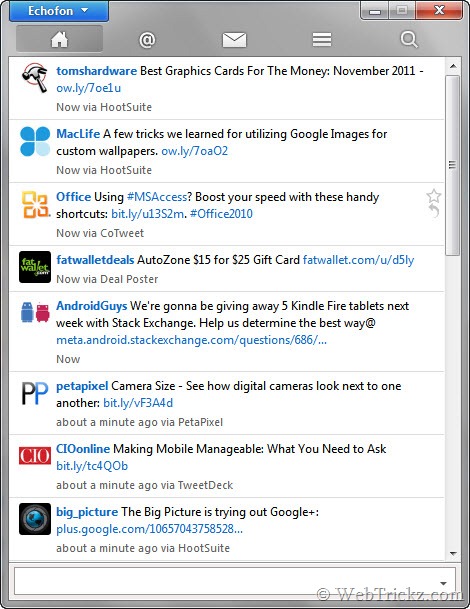Open the #MSAccess hashtag

(157, 197)
